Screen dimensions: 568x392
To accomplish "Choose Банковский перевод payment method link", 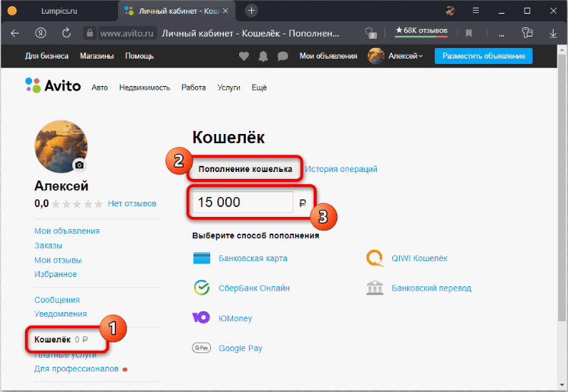I will click(x=432, y=288).
